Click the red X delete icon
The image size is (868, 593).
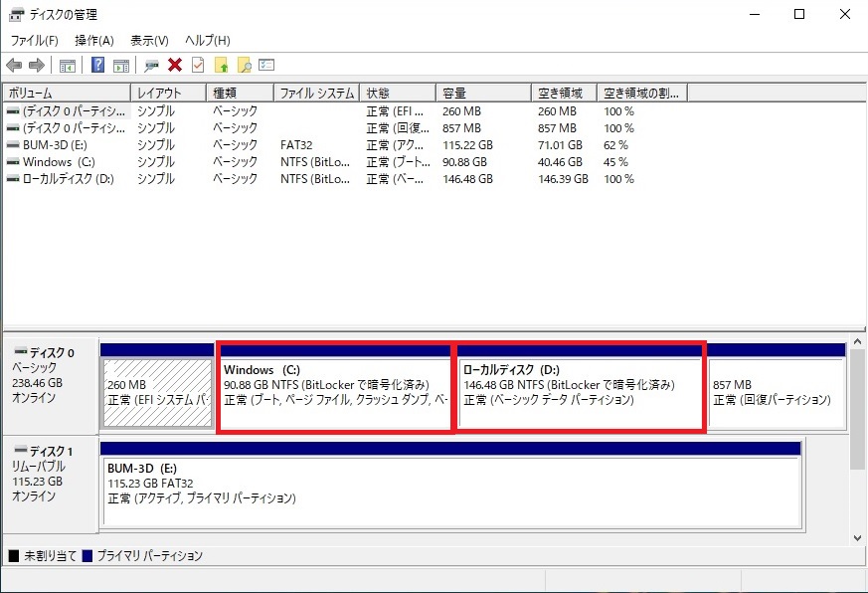[175, 66]
